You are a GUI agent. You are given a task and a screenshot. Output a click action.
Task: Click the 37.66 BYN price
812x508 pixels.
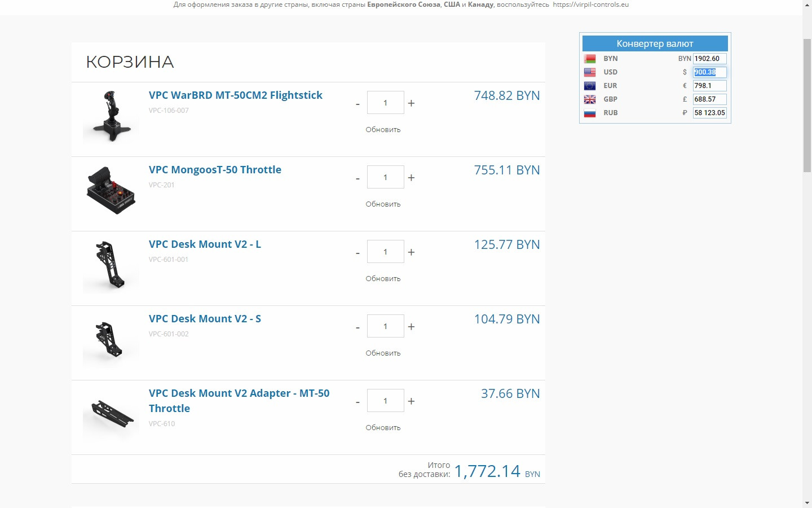coord(510,393)
